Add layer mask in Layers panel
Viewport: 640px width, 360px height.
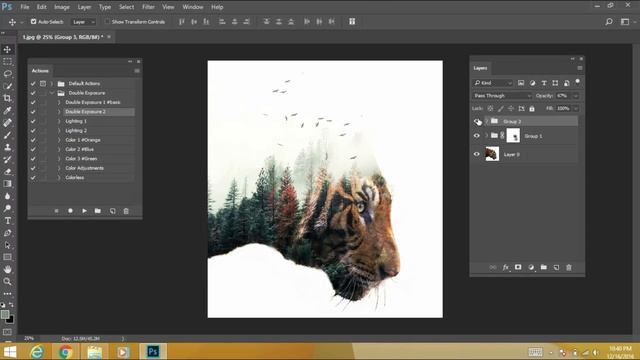pos(518,267)
